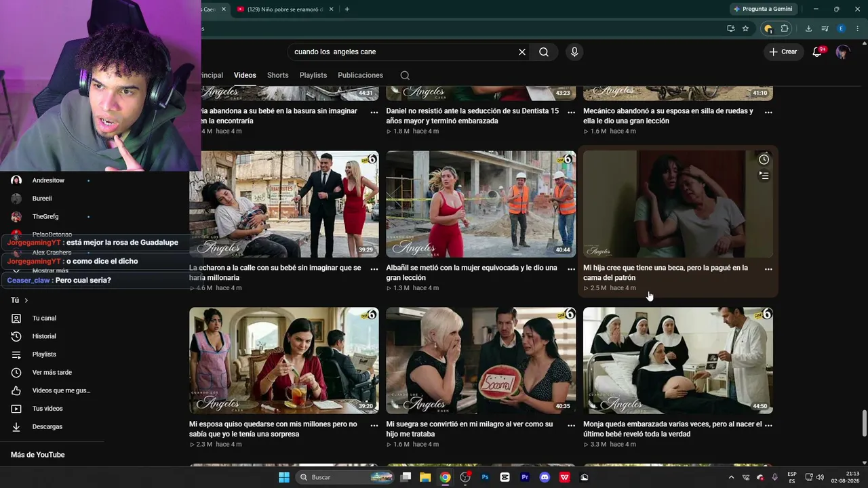
Task: Open Discord from the taskbar
Action: point(545,477)
